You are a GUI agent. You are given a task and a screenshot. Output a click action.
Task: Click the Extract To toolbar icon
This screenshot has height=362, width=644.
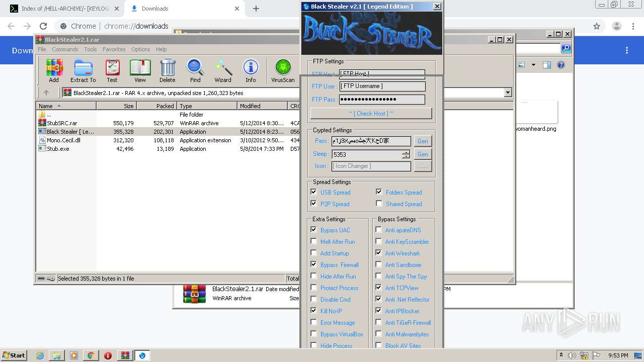click(x=83, y=70)
